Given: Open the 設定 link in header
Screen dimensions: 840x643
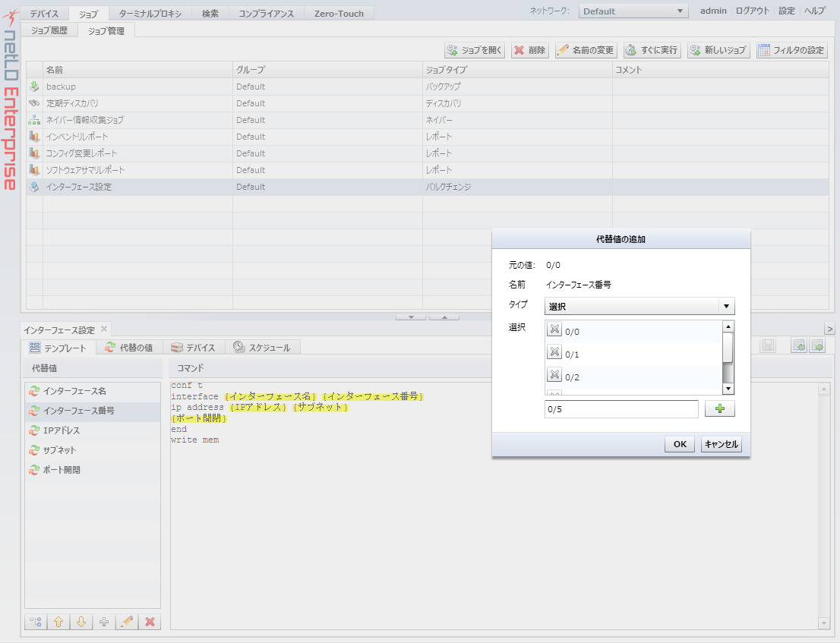Looking at the screenshot, I should tap(786, 11).
